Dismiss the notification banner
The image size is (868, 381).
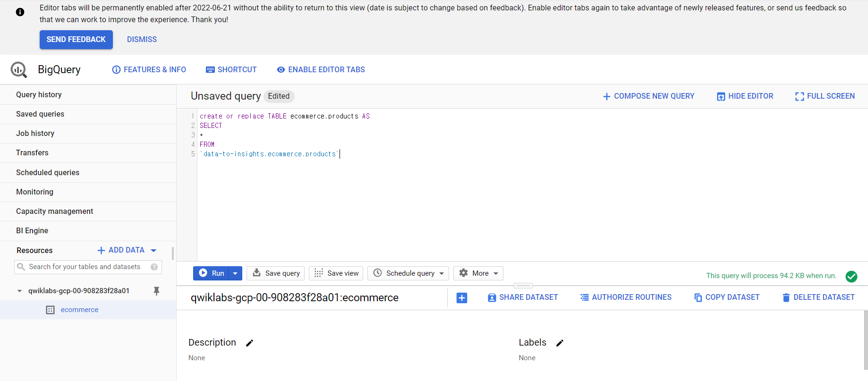point(142,40)
